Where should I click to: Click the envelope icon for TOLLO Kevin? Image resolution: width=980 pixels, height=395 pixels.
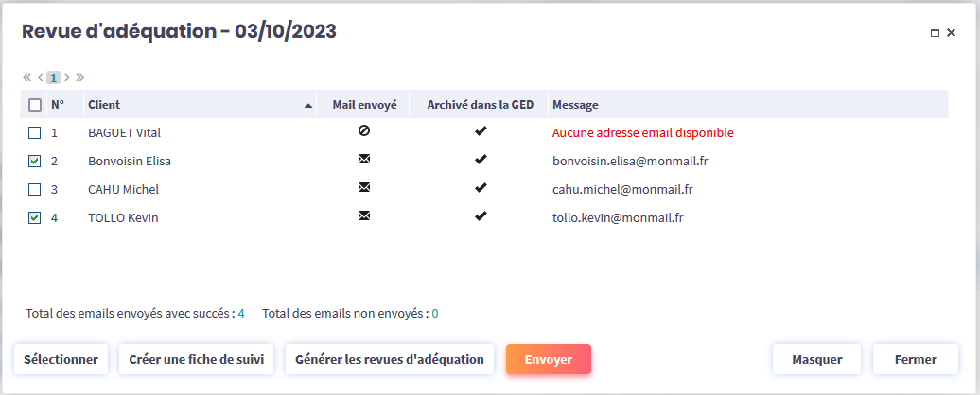point(364,216)
